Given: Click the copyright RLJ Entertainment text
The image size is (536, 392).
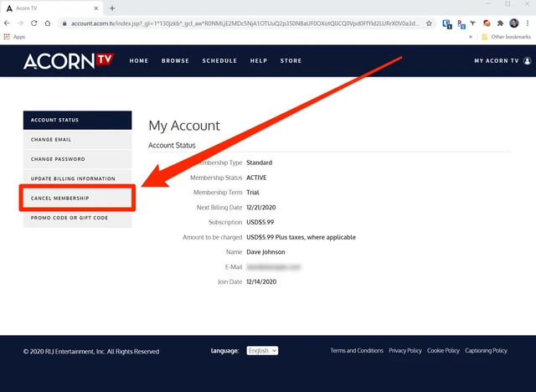Looking at the screenshot, I should (91, 352).
